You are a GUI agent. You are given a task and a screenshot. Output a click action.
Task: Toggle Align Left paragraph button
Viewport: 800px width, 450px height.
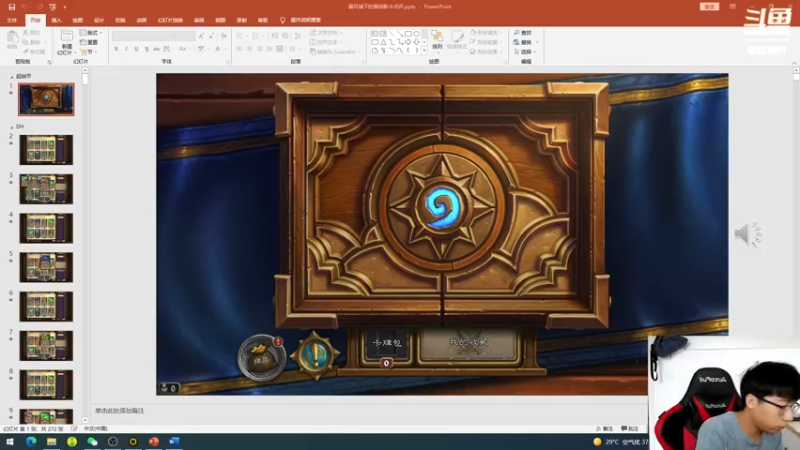point(239,49)
